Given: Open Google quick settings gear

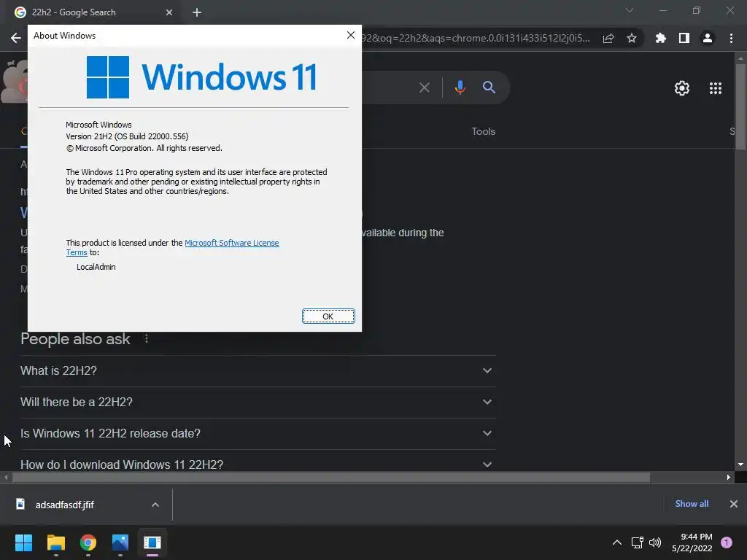Looking at the screenshot, I should pos(682,88).
